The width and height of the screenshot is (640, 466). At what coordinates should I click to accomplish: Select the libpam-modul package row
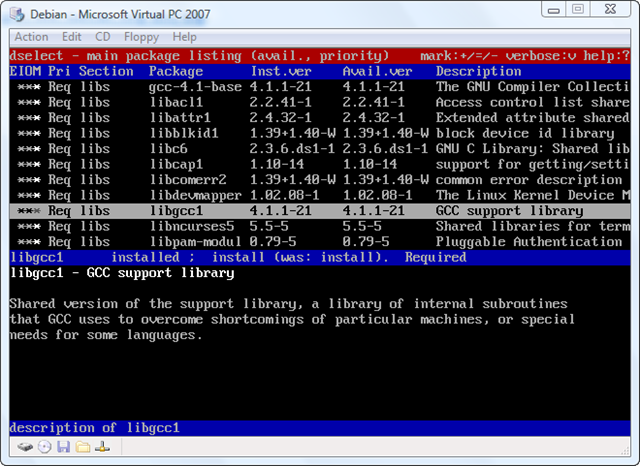click(x=320, y=242)
